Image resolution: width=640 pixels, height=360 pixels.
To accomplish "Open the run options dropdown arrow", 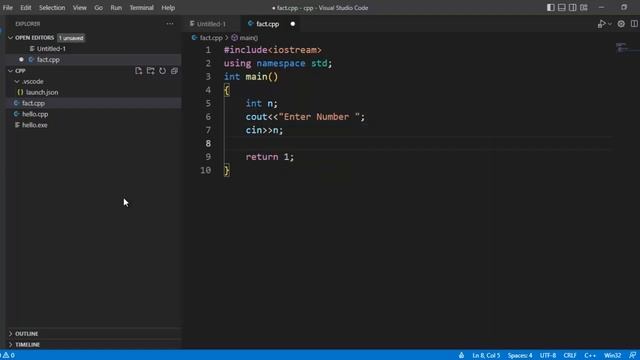I will [610, 24].
